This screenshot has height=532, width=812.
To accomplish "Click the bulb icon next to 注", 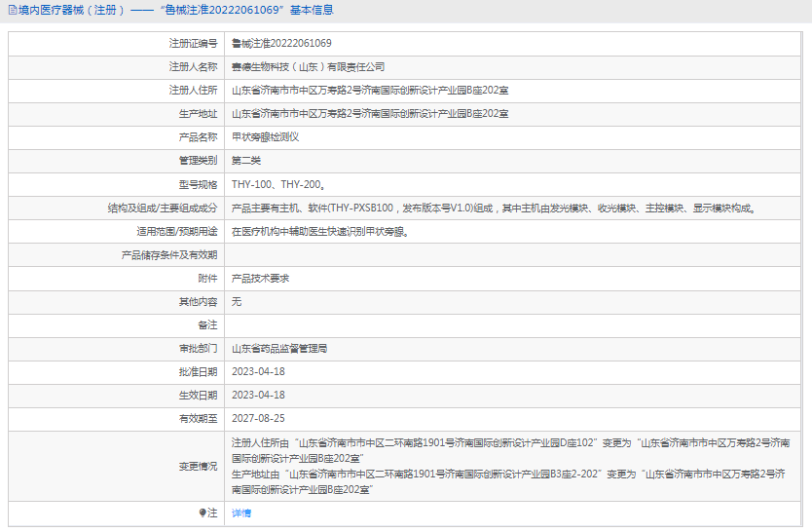I will [203, 513].
